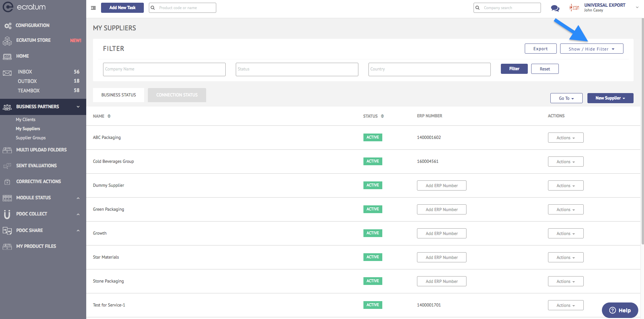Click the page vertical scrollbar
Viewport: 644px width, 319px height.
click(x=642, y=132)
